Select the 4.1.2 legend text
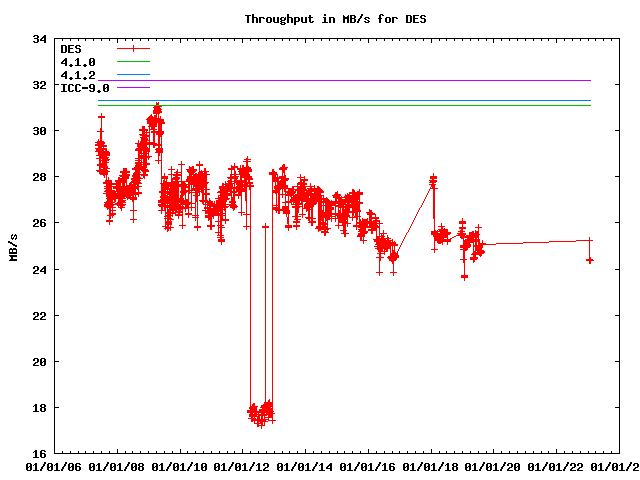Viewport: 640px width, 480px height. click(x=78, y=75)
